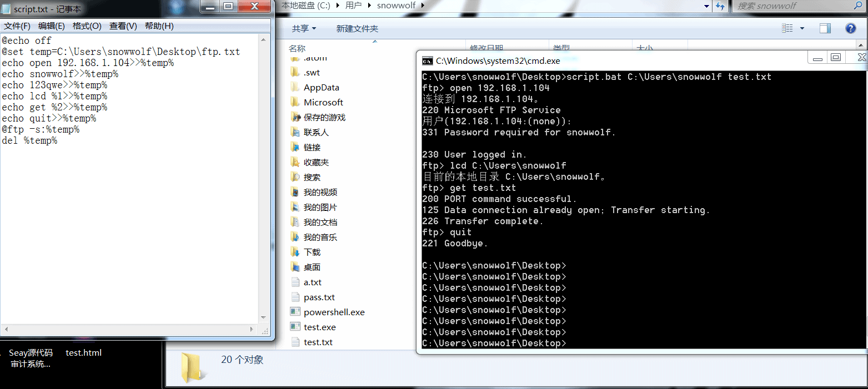Select the 我的视频 folder icon
868x389 pixels.
295,192
